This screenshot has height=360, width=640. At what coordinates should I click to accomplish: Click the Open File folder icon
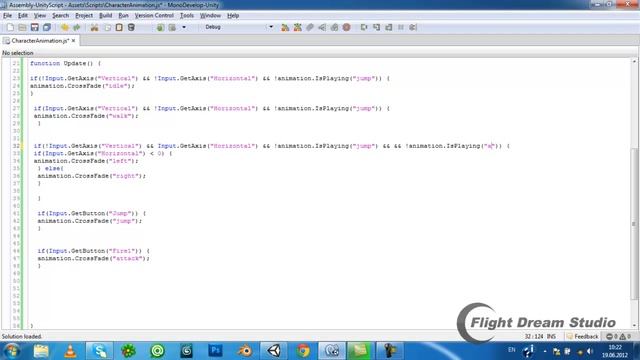22,27
